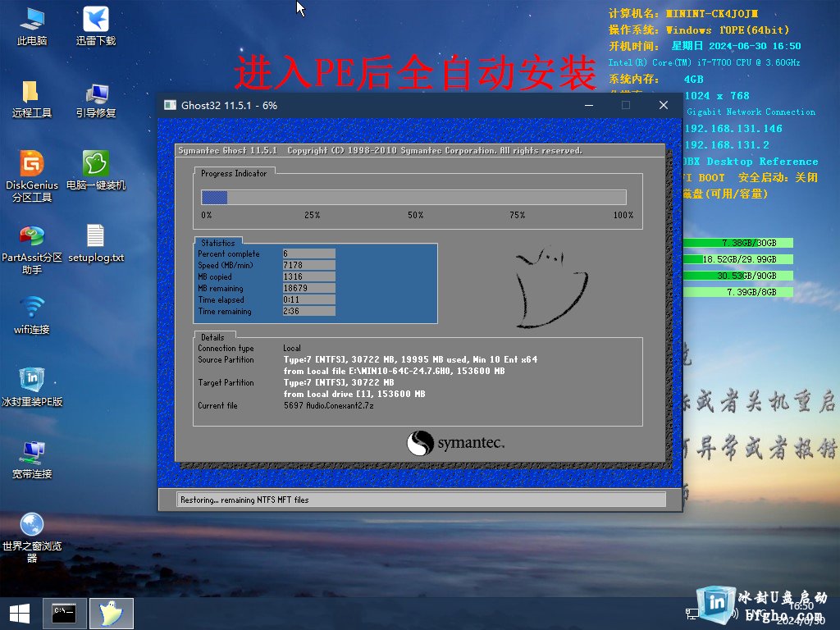The width and height of the screenshot is (840, 630).
Task: Click the 7.38GB/30GB disk bar
Action: (738, 243)
